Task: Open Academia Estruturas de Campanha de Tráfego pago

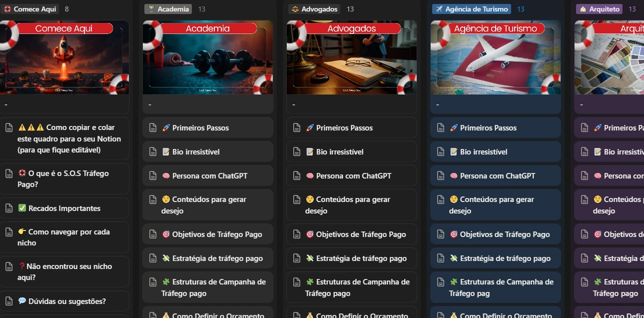Action: pyautogui.click(x=208, y=287)
